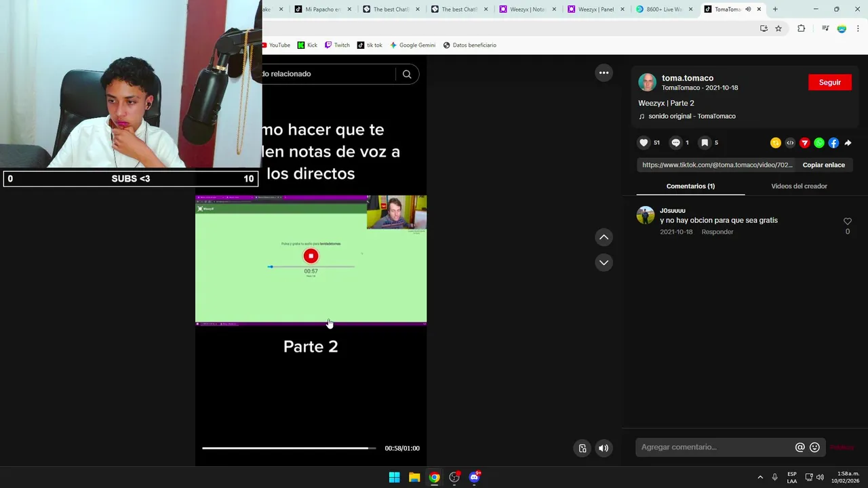Click the search magnifier icon
The height and width of the screenshot is (488, 868).
pos(407,75)
